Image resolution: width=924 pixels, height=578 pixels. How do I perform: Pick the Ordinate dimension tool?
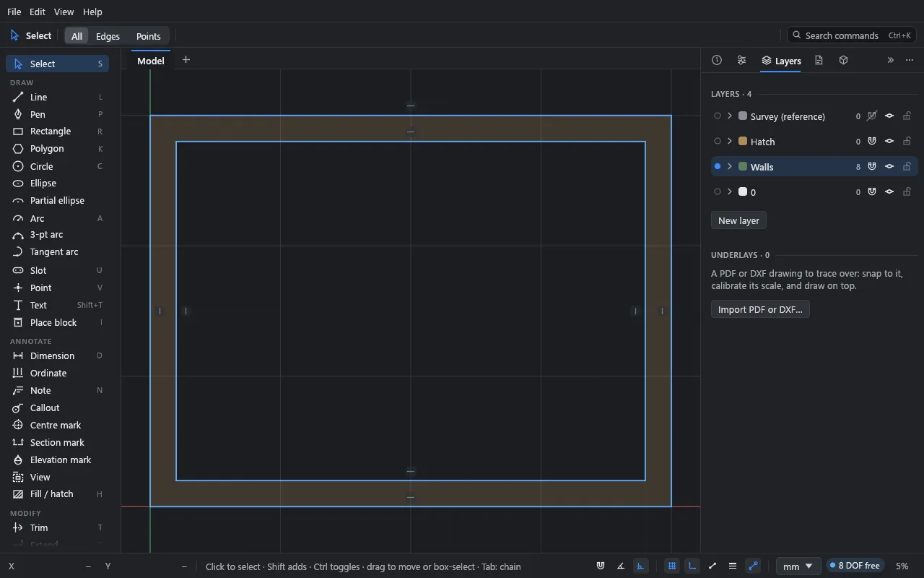[x=58, y=373]
